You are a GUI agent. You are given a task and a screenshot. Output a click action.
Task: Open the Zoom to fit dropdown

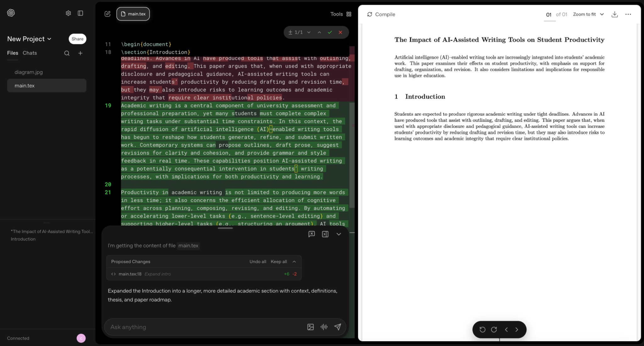click(x=588, y=14)
